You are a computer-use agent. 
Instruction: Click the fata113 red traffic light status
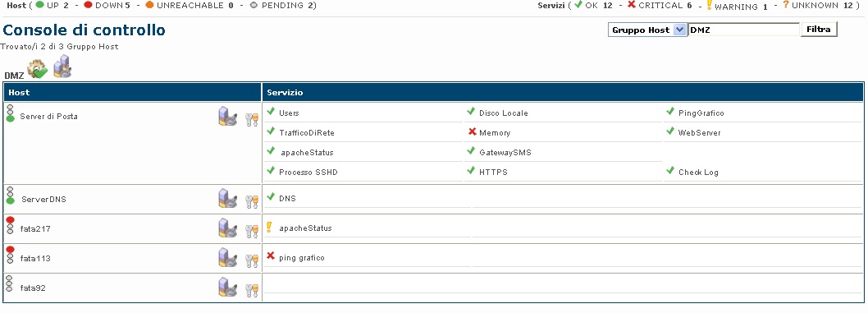point(10,255)
